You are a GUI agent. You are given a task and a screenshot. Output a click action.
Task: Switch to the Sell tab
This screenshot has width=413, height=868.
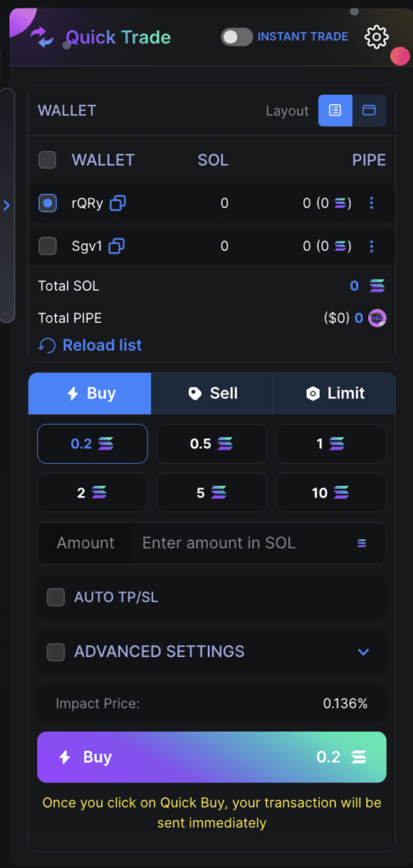pyautogui.click(x=212, y=393)
